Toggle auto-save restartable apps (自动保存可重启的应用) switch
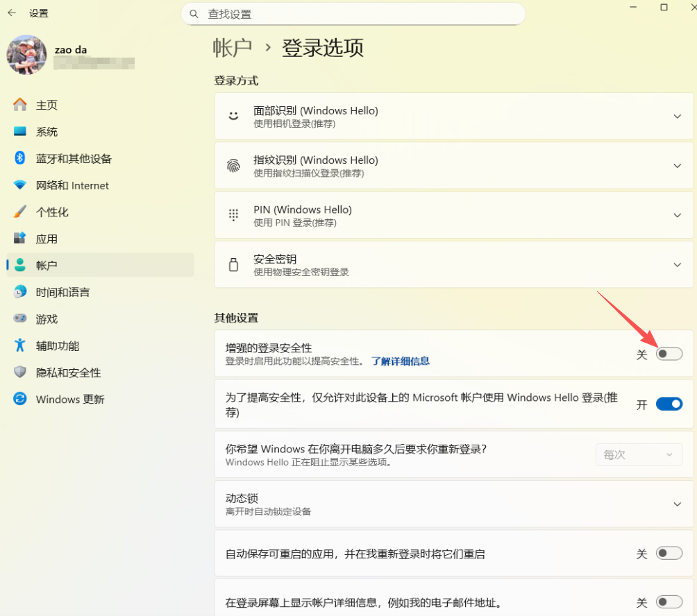 click(x=669, y=554)
